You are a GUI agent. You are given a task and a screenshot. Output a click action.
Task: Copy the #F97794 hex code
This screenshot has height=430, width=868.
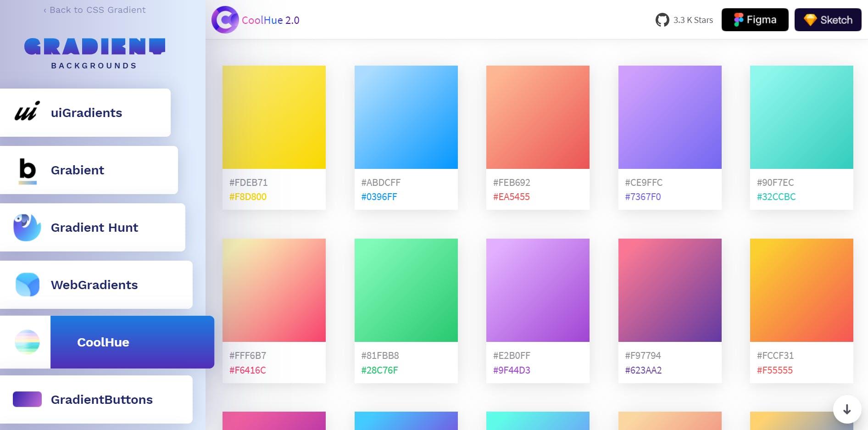[643, 356]
